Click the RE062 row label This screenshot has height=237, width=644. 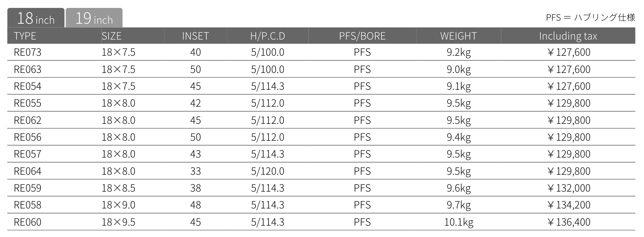pyautogui.click(x=27, y=120)
